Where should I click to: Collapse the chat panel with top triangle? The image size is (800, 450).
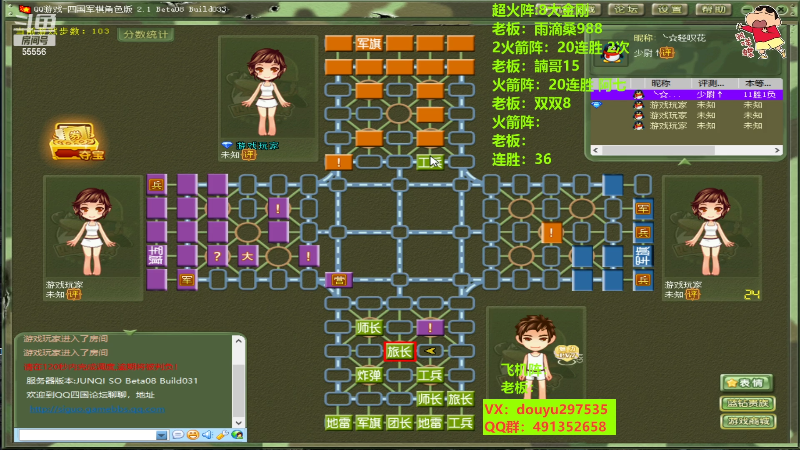click(x=130, y=332)
